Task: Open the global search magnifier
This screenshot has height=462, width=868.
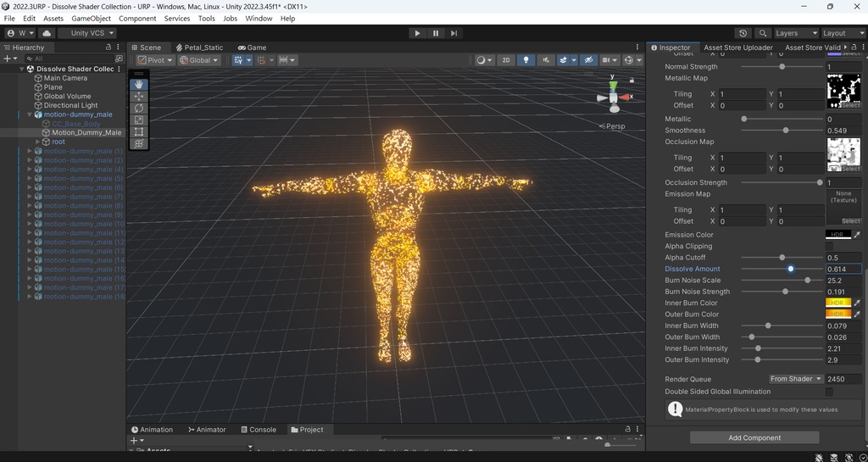Action: (x=762, y=33)
